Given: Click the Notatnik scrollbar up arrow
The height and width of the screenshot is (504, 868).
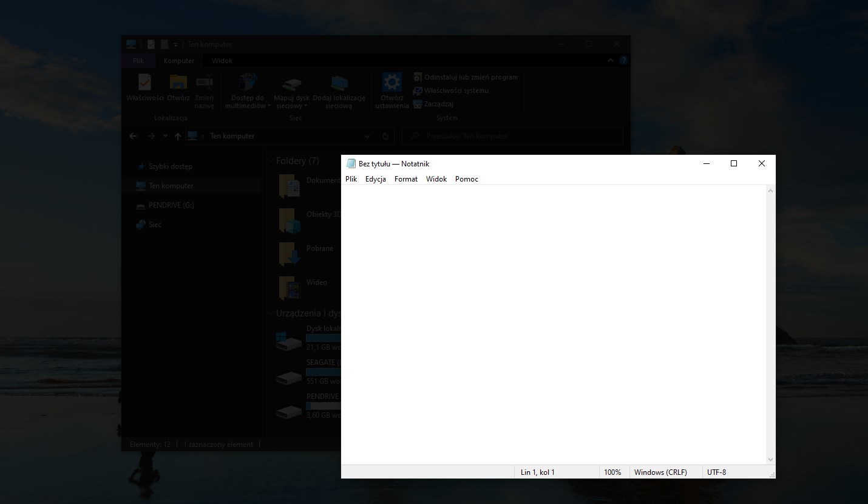Looking at the screenshot, I should (770, 191).
